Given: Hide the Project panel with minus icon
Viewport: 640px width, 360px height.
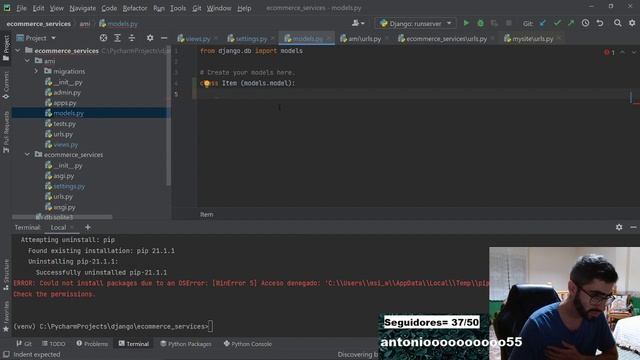Looking at the screenshot, I should tap(164, 38).
